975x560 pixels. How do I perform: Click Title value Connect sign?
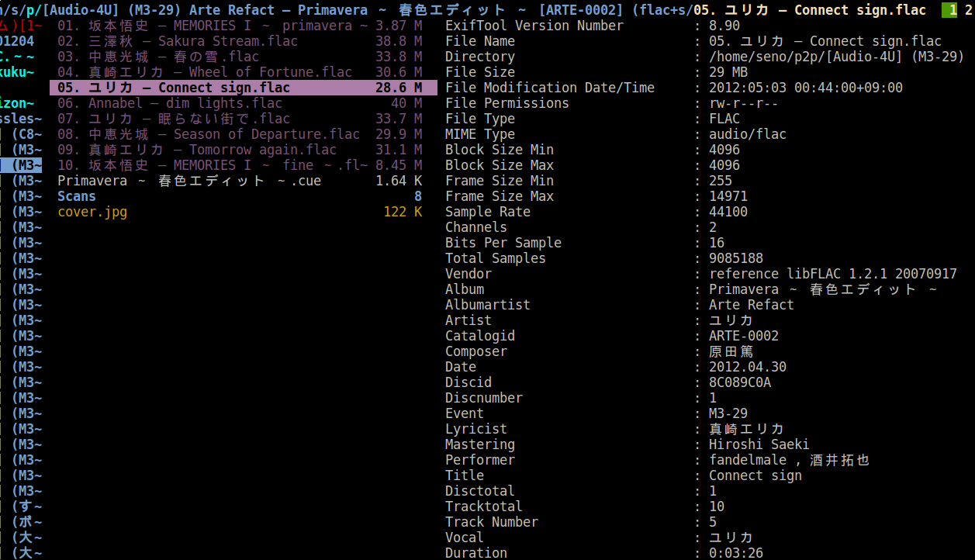[755, 475]
